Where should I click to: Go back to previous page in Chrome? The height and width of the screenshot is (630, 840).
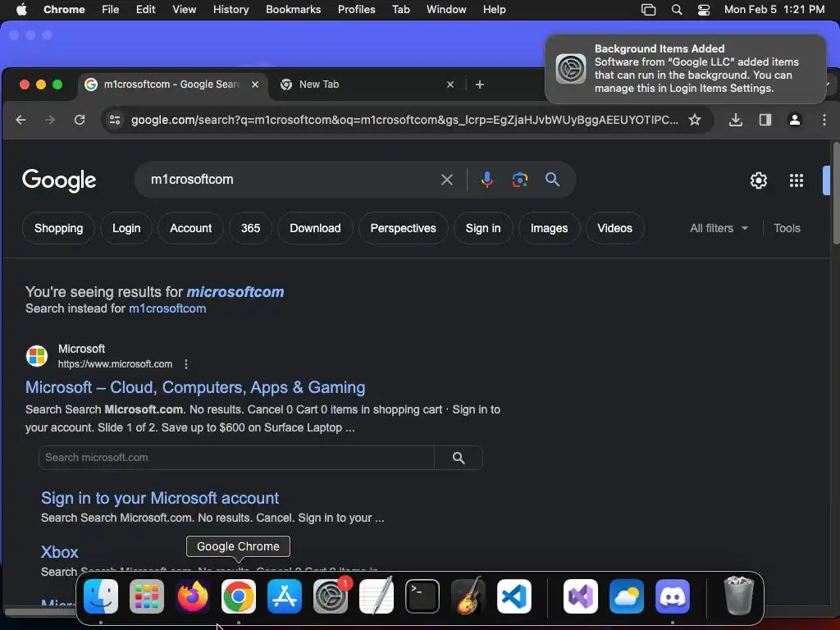point(21,120)
